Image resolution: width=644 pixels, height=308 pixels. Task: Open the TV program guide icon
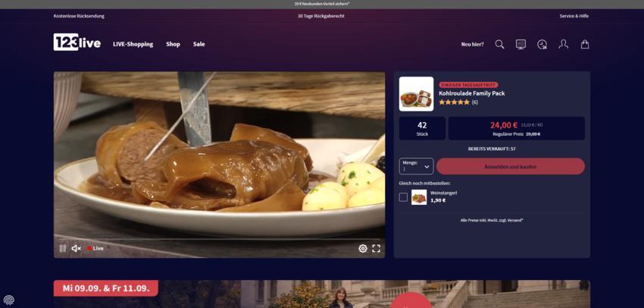coord(521,44)
